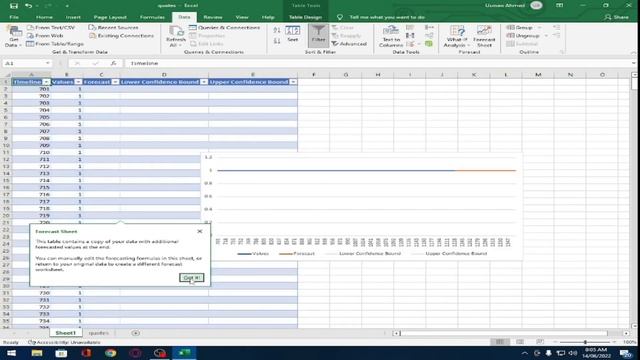Switch to the Home tab
This screenshot has width=640, height=360.
click(x=44, y=17)
